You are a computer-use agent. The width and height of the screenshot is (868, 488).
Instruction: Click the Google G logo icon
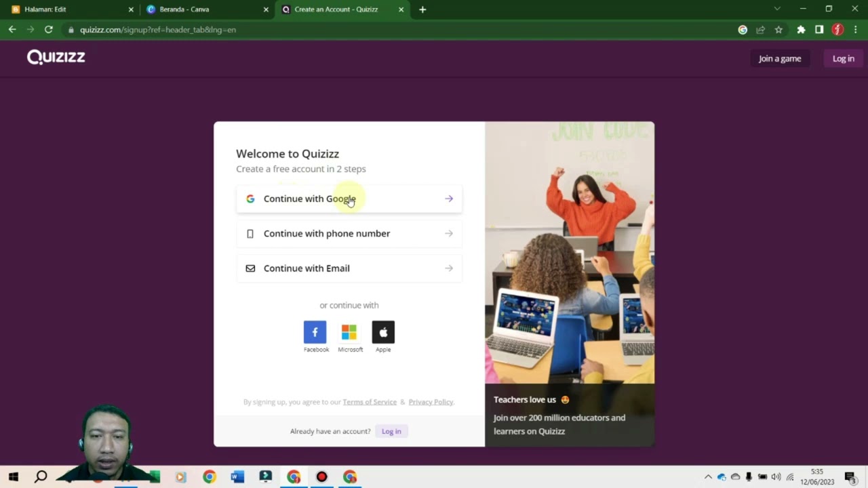pos(250,199)
